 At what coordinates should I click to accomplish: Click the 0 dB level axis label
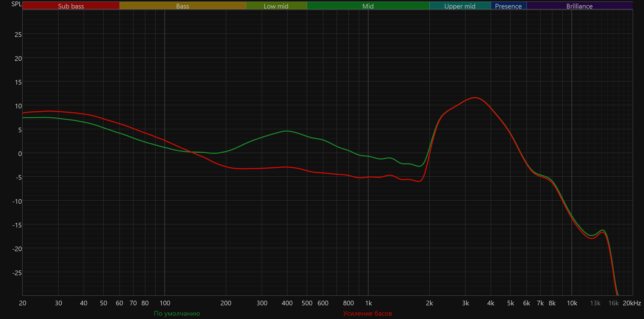click(x=20, y=154)
